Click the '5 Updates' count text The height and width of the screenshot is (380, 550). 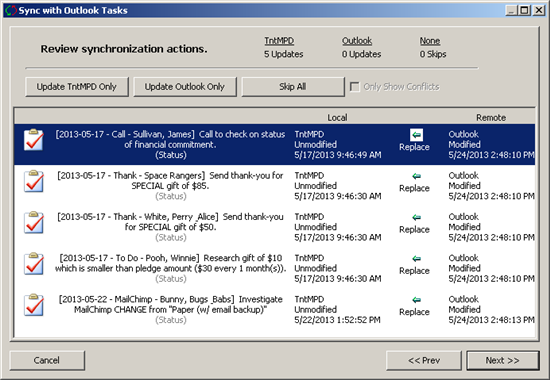pyautogui.click(x=283, y=54)
